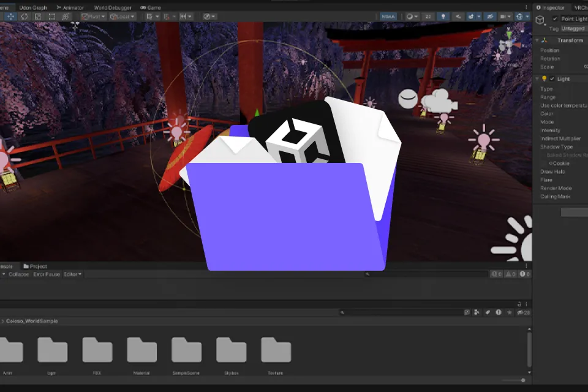Switch to the Game tab
The image size is (588, 392).
tap(151, 7)
